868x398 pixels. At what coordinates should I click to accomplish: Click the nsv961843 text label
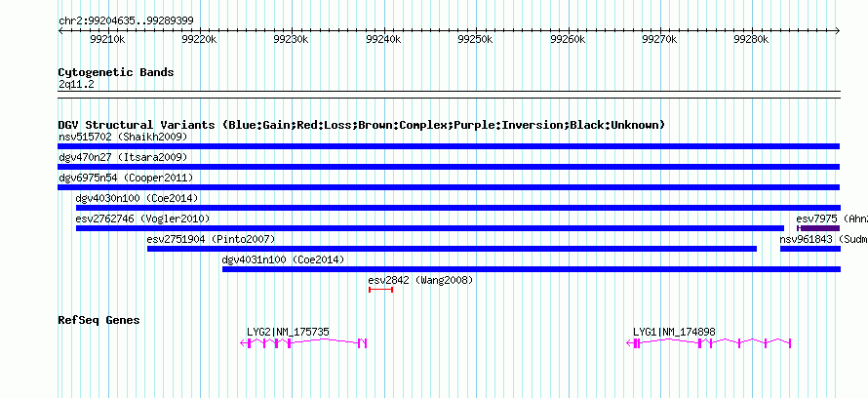[806, 239]
